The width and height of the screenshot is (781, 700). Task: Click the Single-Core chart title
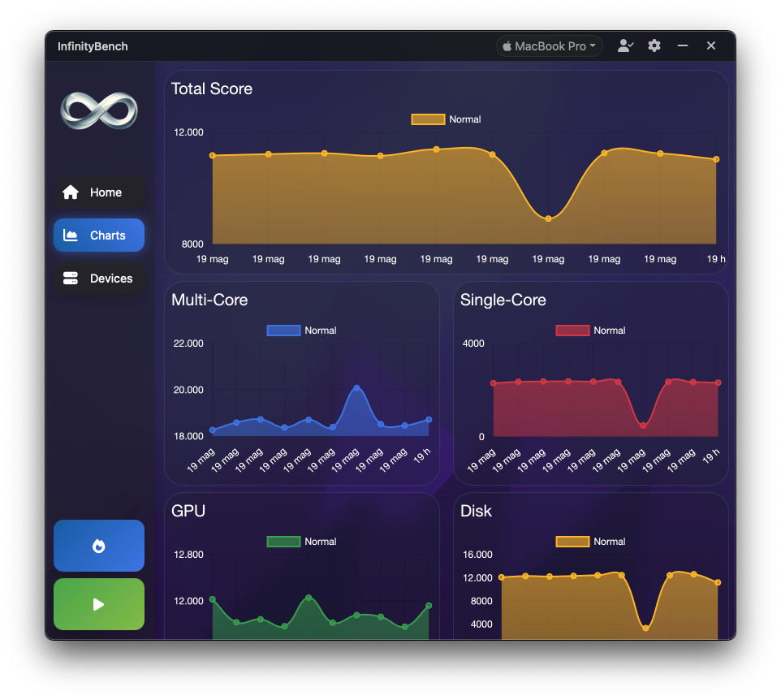[x=503, y=300]
